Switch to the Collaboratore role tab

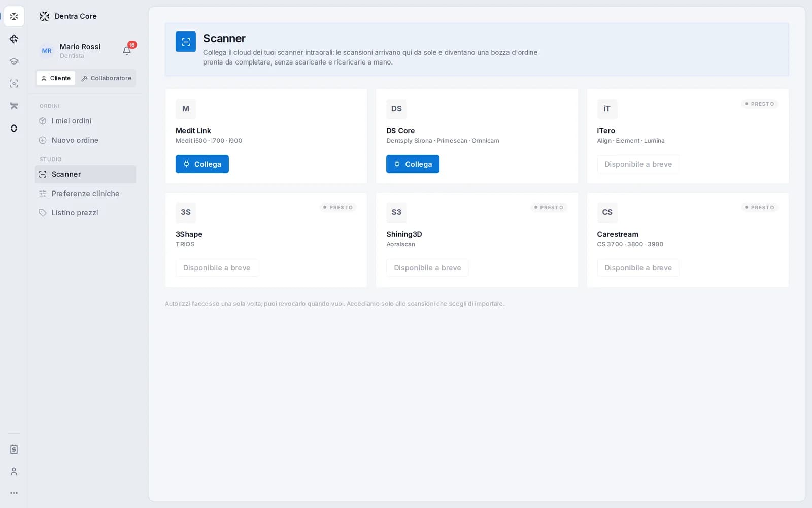point(106,78)
